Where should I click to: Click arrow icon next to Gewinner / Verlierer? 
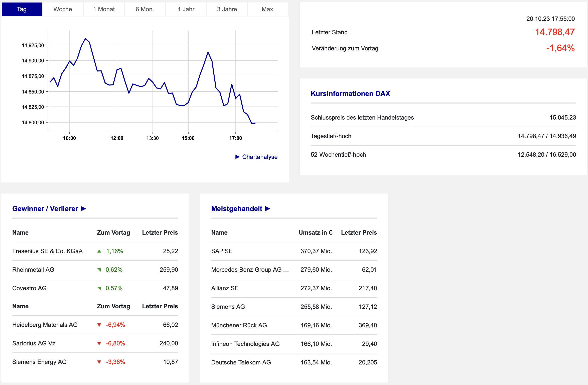pyautogui.click(x=83, y=209)
